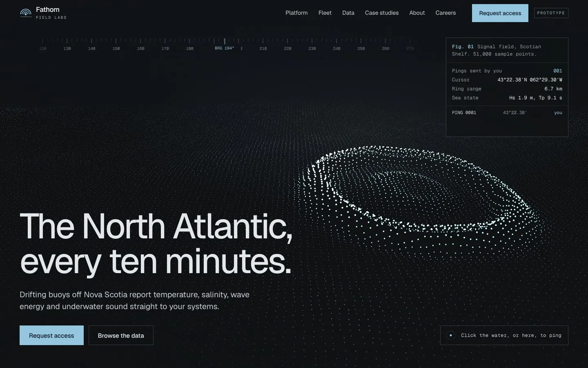Click the Sea state Hs 1.9 m value
Screen dimensions: 588x368
point(536,98)
